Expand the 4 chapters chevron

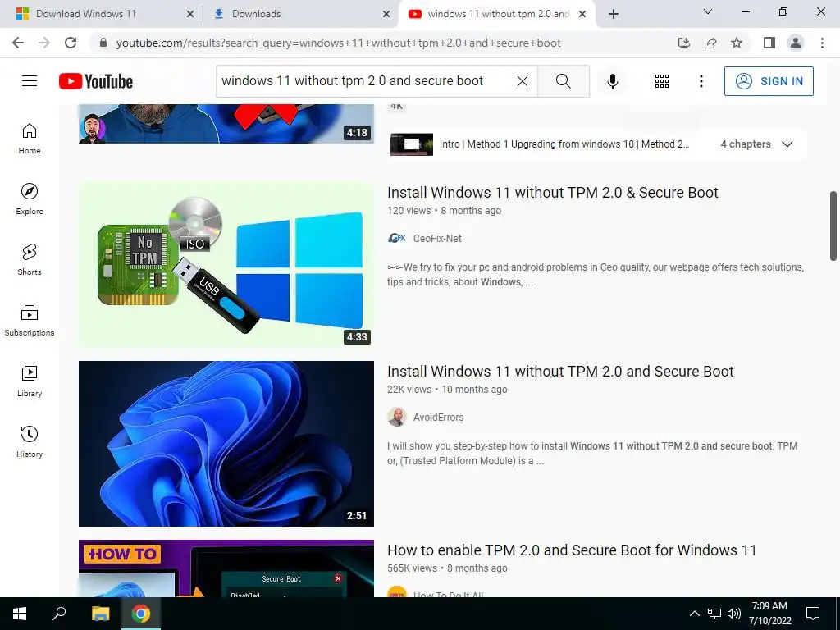(x=787, y=144)
